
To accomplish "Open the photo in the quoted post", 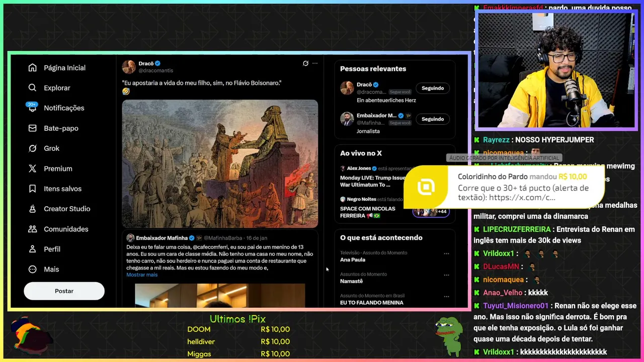I will 220,295.
